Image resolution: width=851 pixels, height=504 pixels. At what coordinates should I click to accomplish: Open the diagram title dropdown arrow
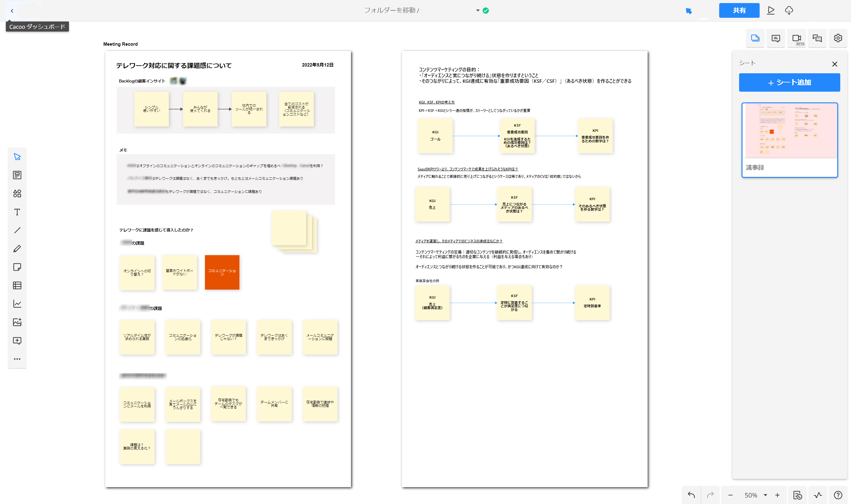(477, 10)
